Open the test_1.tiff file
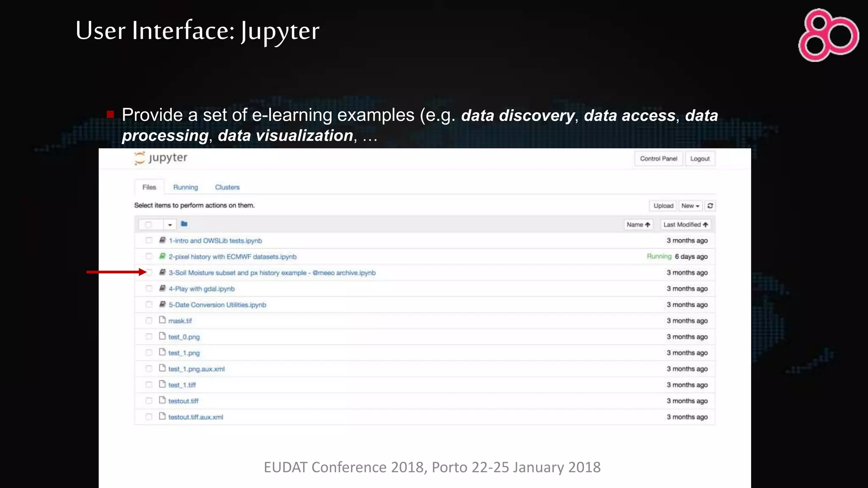Viewport: 868px width, 488px height. pos(182,385)
